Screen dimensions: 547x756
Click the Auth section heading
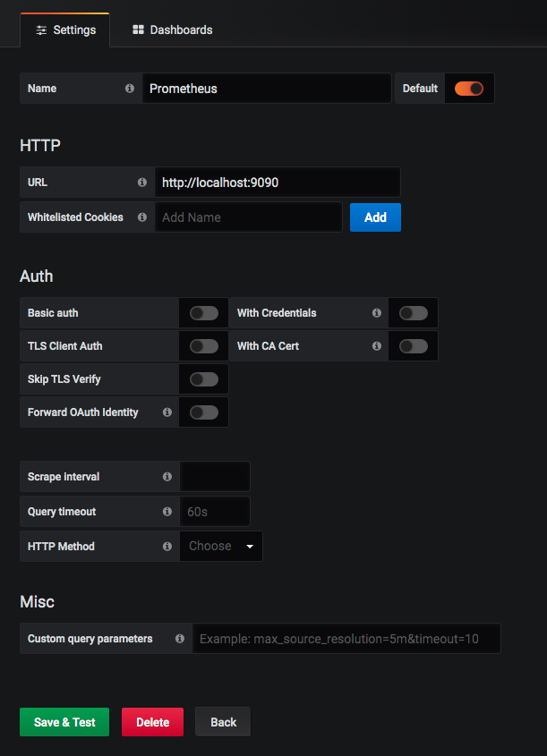pyautogui.click(x=36, y=276)
